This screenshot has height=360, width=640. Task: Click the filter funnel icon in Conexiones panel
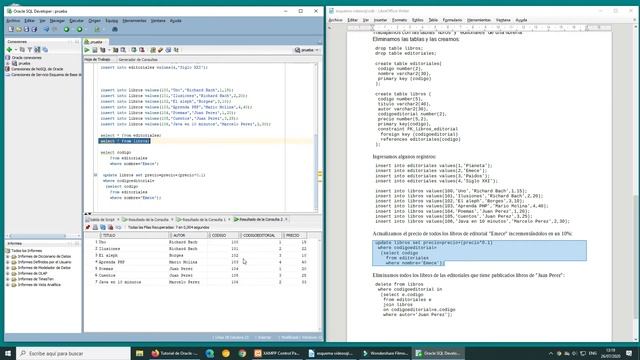(x=30, y=49)
